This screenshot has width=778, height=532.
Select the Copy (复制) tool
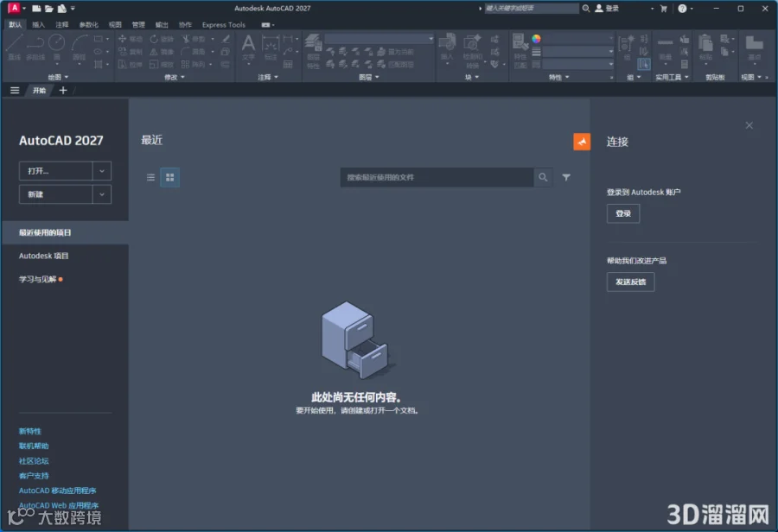tap(131, 52)
